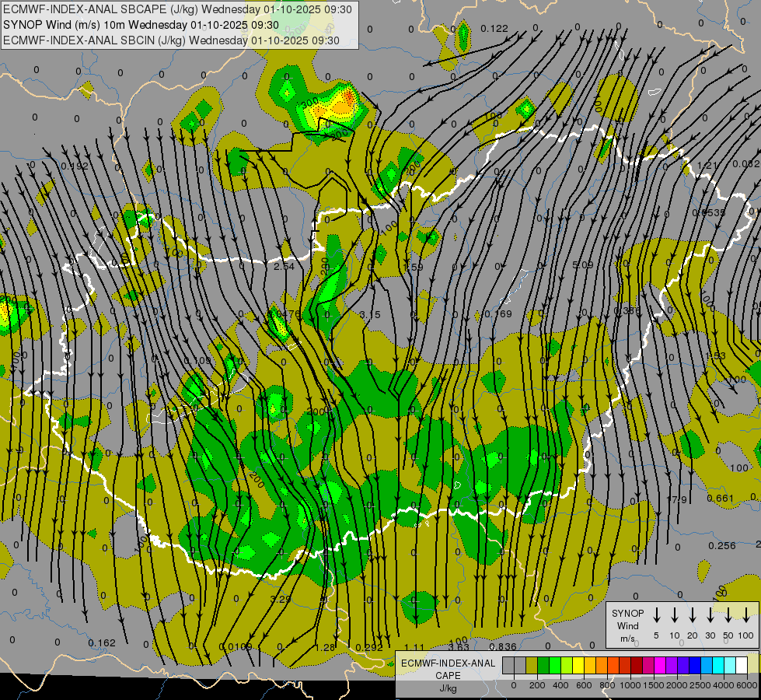761x700 pixels.
Task: Click the SYNOP Wind 10m title line
Action: coord(141,25)
